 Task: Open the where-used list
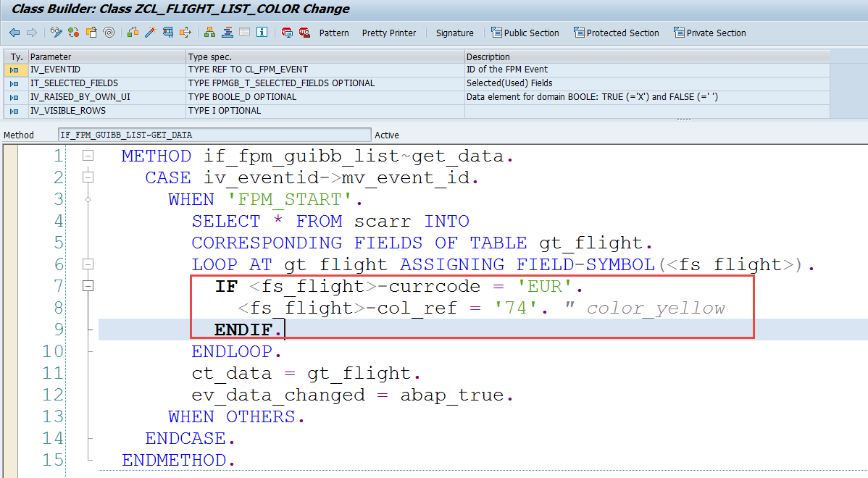coord(168,32)
